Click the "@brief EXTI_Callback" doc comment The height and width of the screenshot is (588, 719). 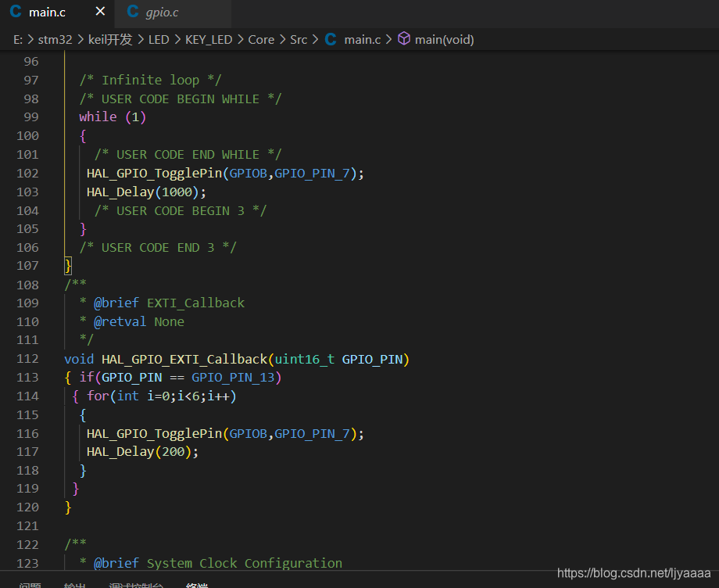[x=170, y=303]
